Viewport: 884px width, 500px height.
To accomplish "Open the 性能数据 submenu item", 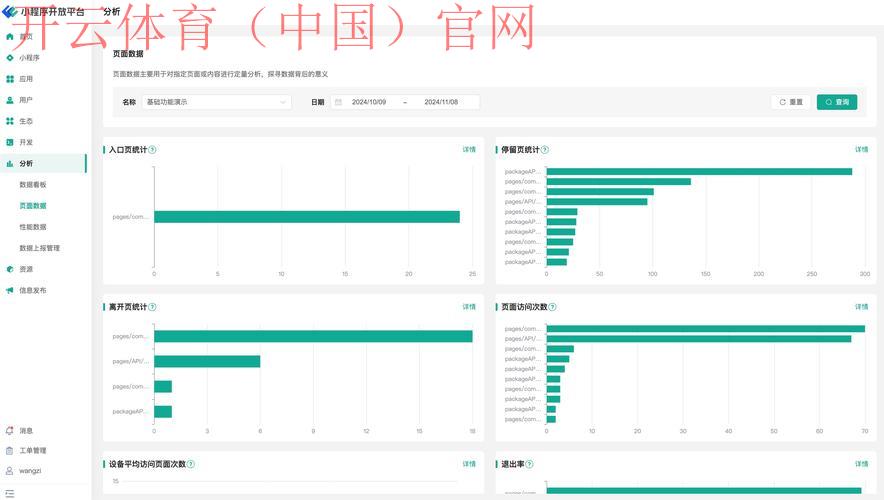I will [33, 227].
